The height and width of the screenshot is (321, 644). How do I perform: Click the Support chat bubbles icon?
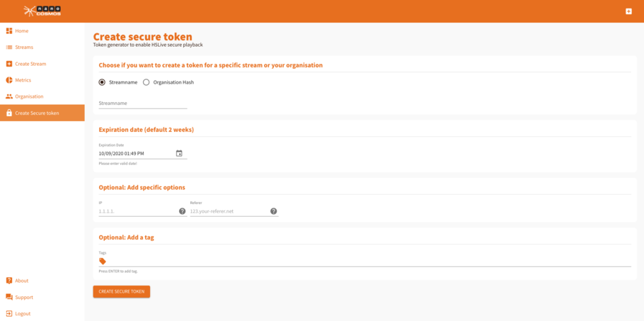(x=9, y=297)
